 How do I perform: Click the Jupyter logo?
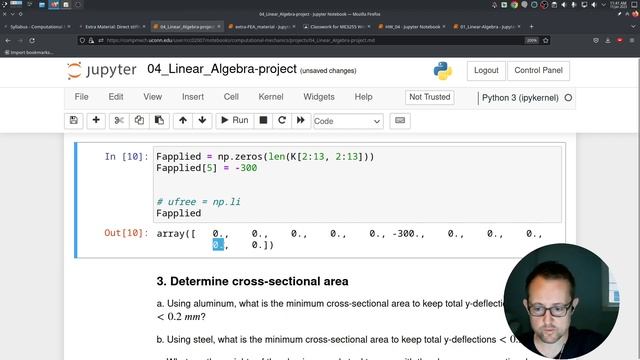[x=102, y=70]
